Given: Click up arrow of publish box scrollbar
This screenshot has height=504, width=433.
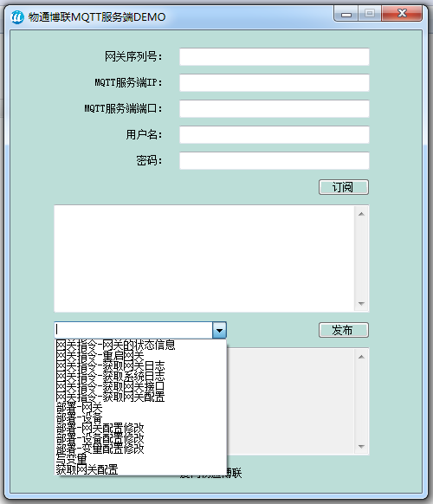Looking at the screenshot, I should 361,357.
